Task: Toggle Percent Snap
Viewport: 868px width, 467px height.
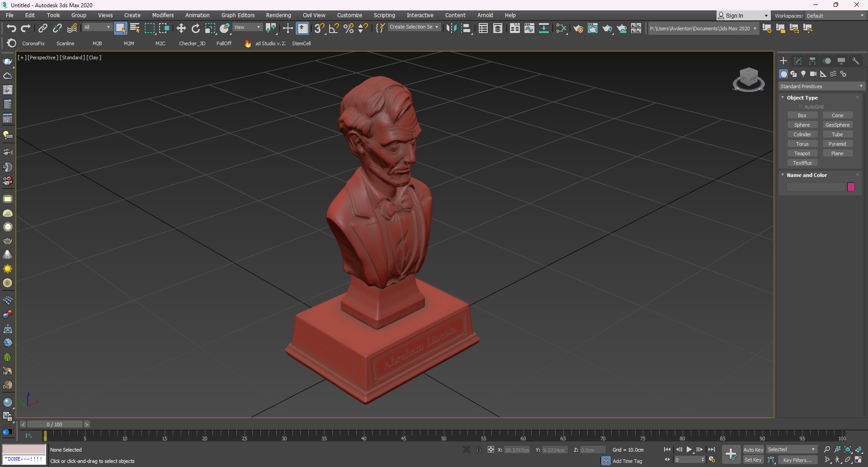Action: click(x=349, y=29)
